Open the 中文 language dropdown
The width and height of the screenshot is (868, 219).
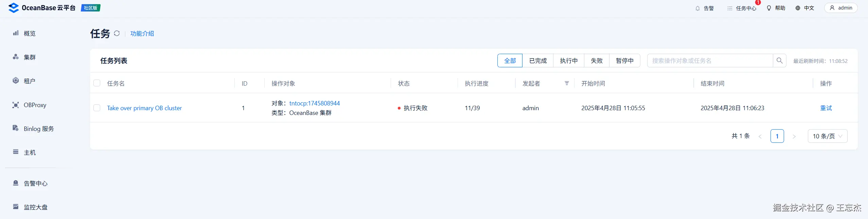pyautogui.click(x=804, y=8)
